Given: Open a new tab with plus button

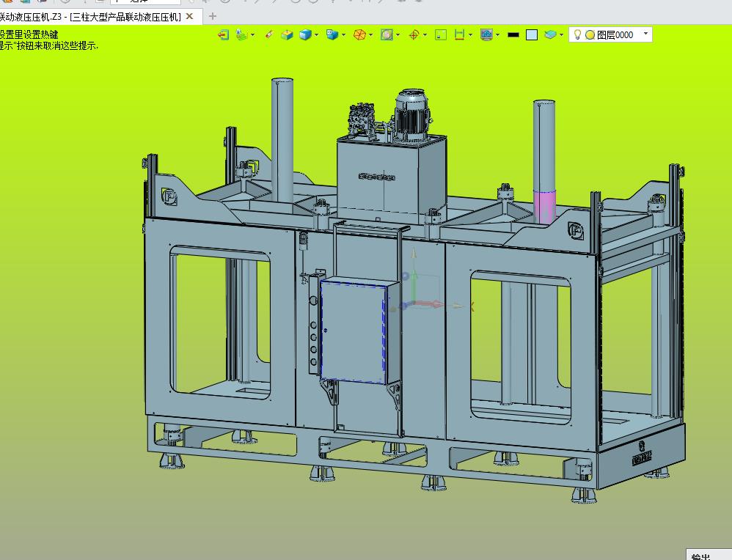Looking at the screenshot, I should [x=213, y=16].
